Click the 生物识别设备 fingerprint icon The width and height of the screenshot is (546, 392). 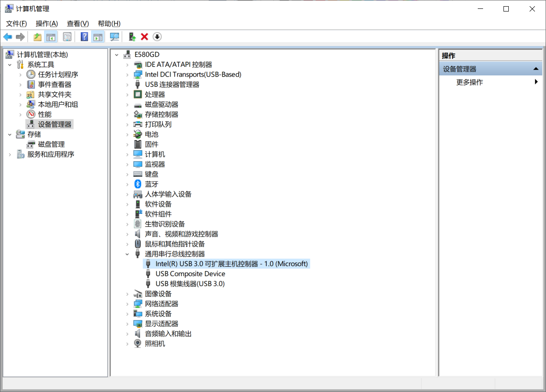(138, 224)
